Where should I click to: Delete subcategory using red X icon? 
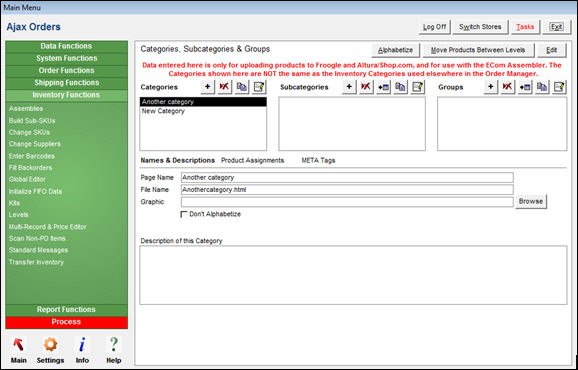click(x=366, y=87)
